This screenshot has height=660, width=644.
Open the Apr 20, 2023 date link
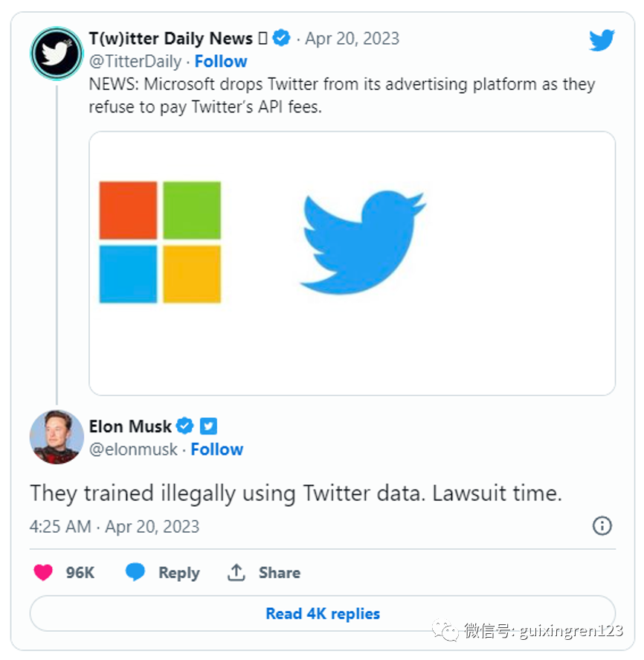[352, 39]
